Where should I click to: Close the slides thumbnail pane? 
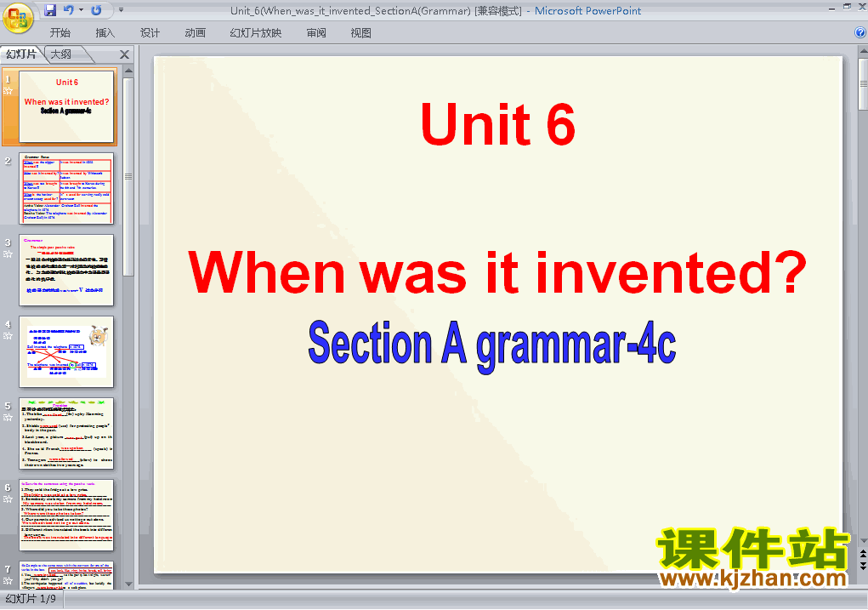125,54
